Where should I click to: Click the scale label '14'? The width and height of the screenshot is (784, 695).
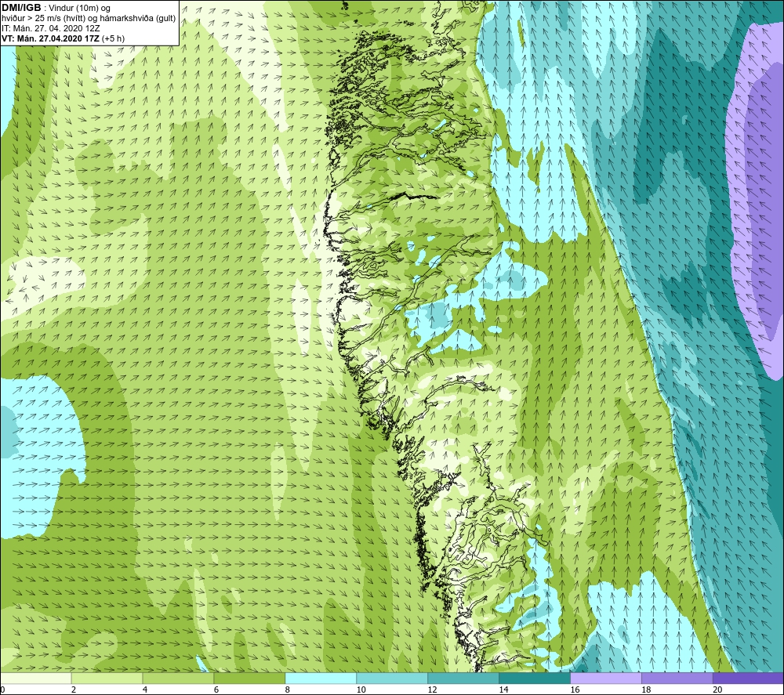503,690
